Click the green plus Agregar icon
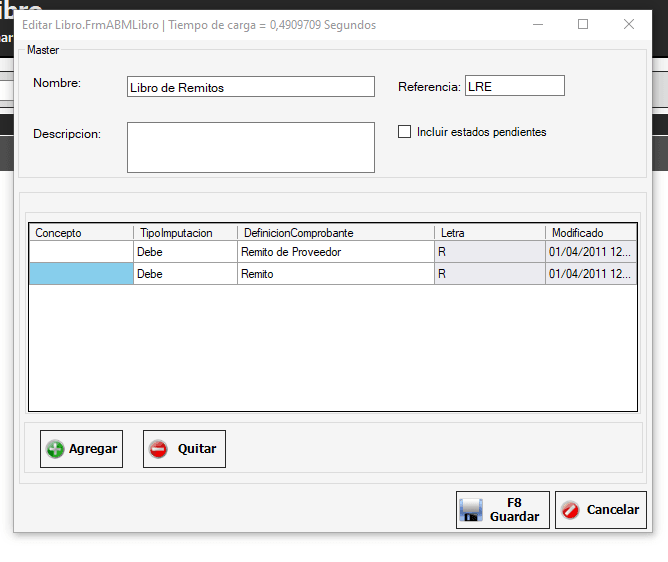 (x=55, y=449)
